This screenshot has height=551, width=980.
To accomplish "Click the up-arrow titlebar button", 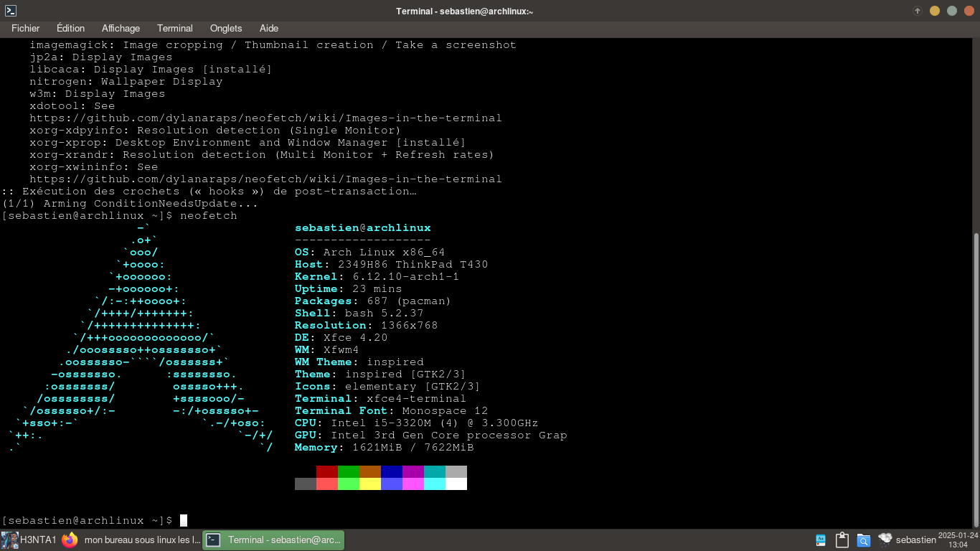I will pyautogui.click(x=917, y=11).
